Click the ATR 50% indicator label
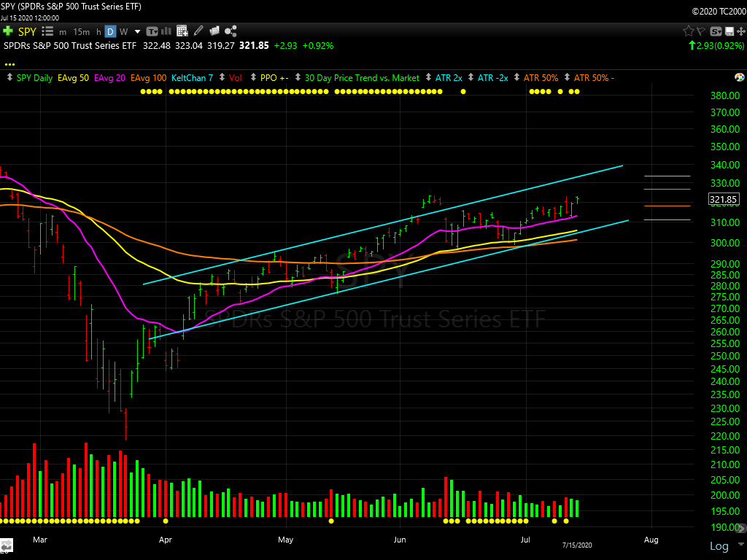Viewport: 747px width, 560px height. point(541,77)
